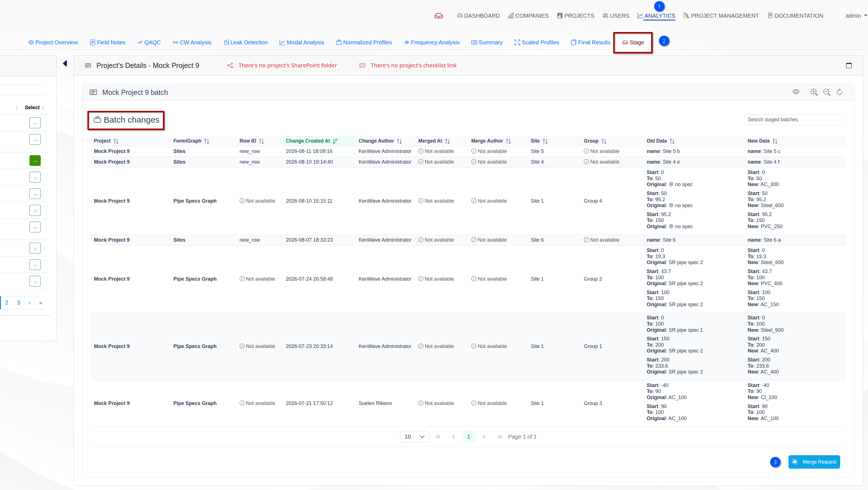Sort by the Merged At column
868x490 pixels.
tap(447, 141)
